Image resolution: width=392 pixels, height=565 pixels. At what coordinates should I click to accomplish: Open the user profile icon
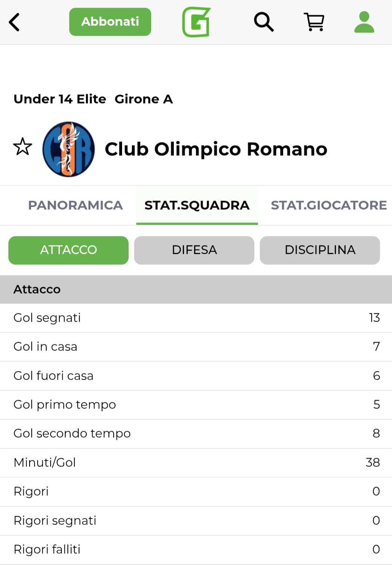click(x=364, y=22)
